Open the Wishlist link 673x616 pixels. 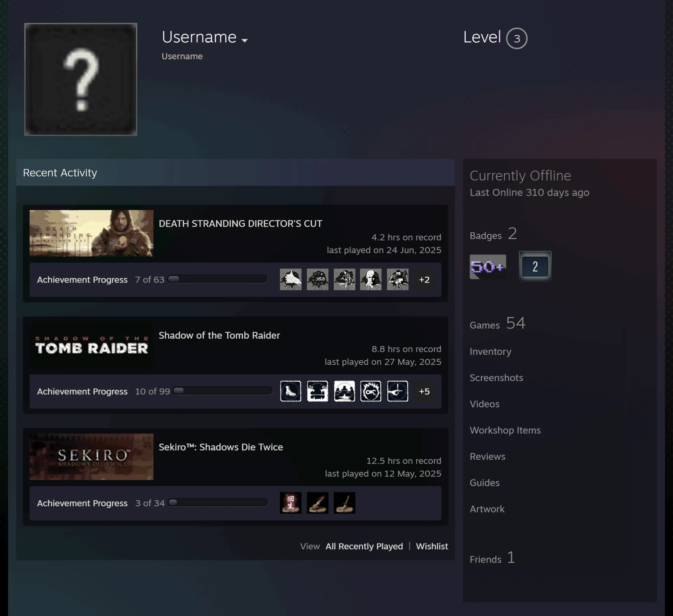coord(432,546)
